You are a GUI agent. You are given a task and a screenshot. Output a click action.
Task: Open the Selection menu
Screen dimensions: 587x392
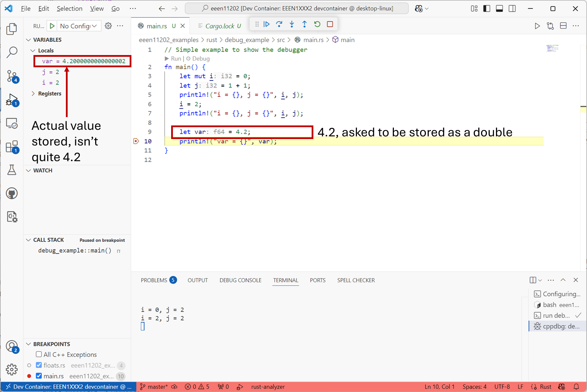[69, 8]
